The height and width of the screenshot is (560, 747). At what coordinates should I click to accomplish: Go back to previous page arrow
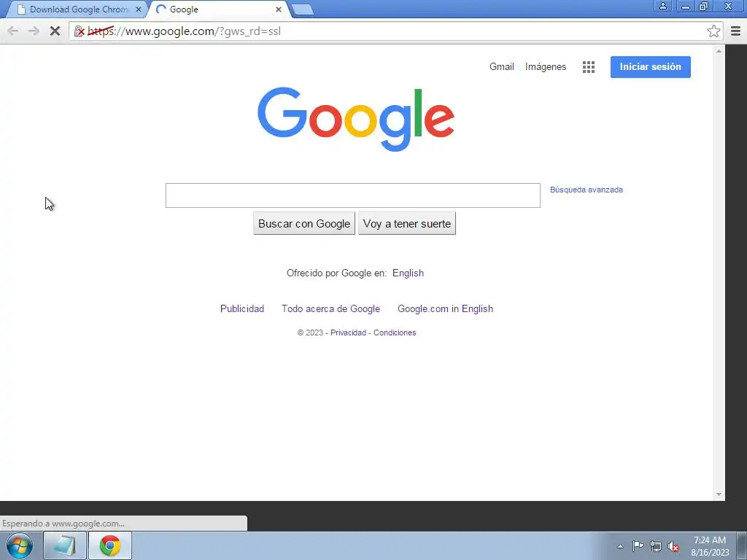pos(13,31)
